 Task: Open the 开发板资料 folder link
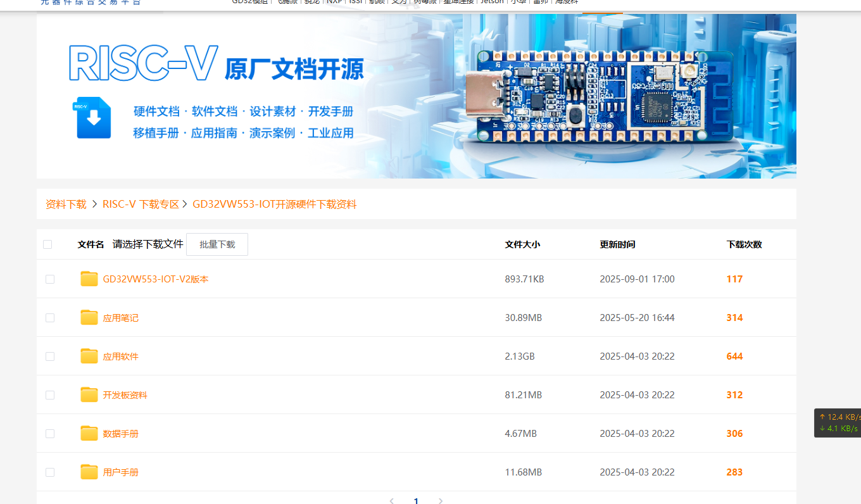[125, 395]
